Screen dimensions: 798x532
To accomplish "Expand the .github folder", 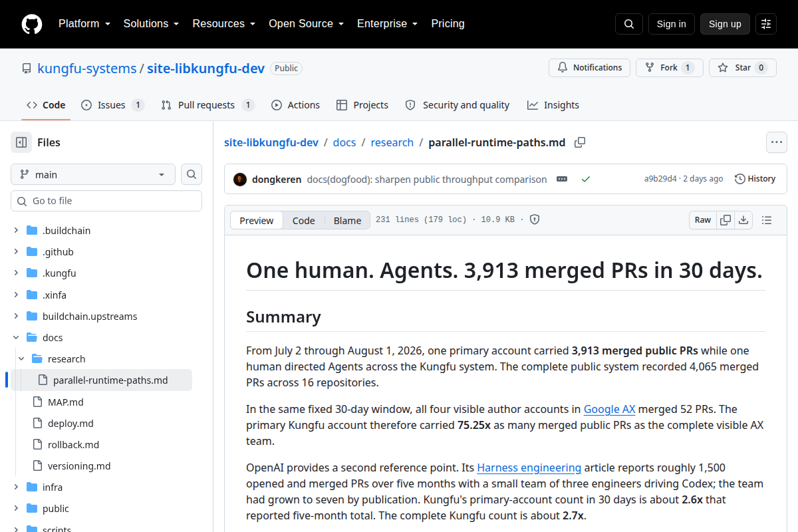I will [16, 252].
